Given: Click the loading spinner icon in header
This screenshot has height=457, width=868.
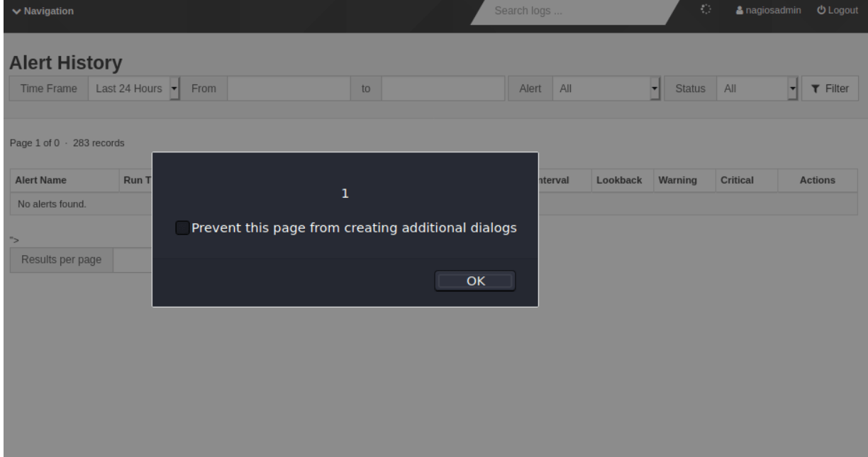Looking at the screenshot, I should [705, 10].
